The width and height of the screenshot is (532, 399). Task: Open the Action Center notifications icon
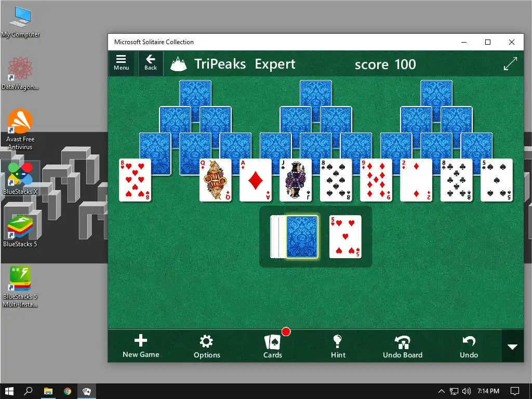tap(515, 391)
